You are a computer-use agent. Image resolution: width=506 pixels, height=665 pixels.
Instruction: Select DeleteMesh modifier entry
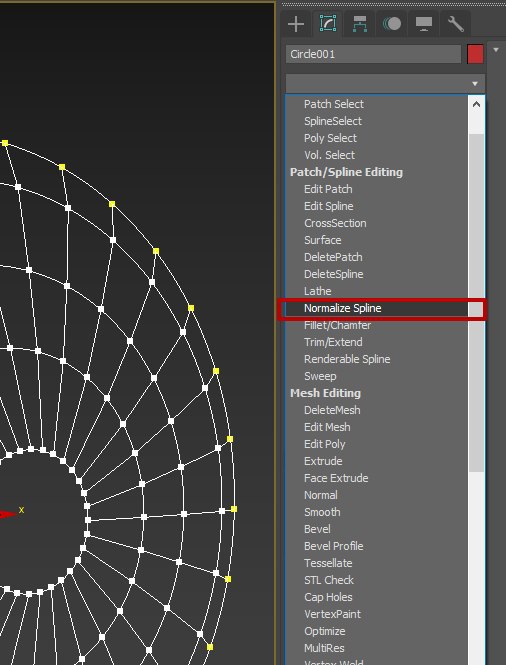(x=332, y=410)
